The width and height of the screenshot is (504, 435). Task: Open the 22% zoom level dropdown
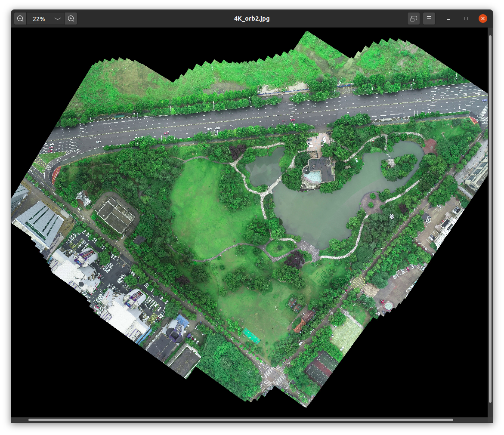coord(58,19)
